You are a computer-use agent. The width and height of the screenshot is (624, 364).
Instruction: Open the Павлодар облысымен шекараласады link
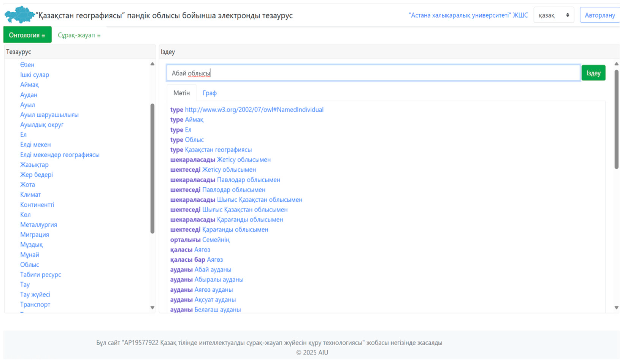248,180
